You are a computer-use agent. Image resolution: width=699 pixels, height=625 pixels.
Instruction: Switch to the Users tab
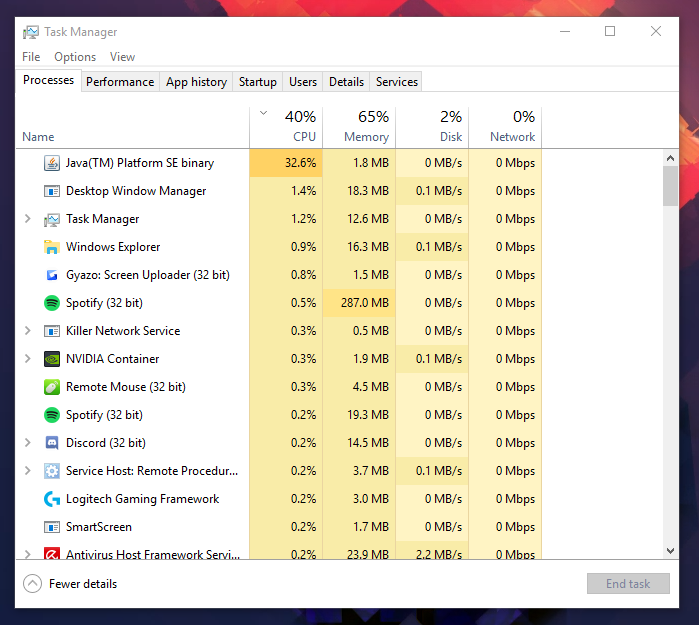click(x=303, y=82)
